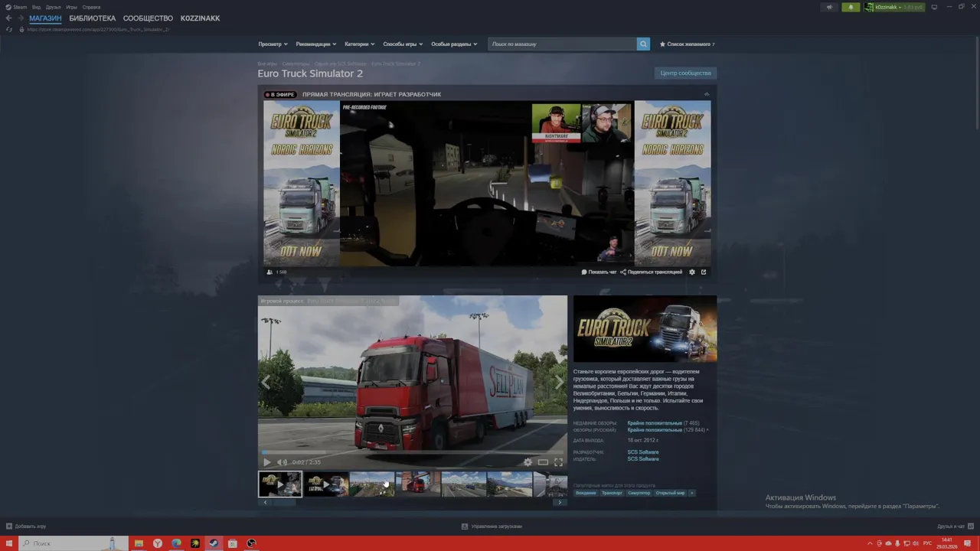The image size is (980, 551).
Task: Open Microsoft Store taskbar icon
Action: tap(233, 543)
